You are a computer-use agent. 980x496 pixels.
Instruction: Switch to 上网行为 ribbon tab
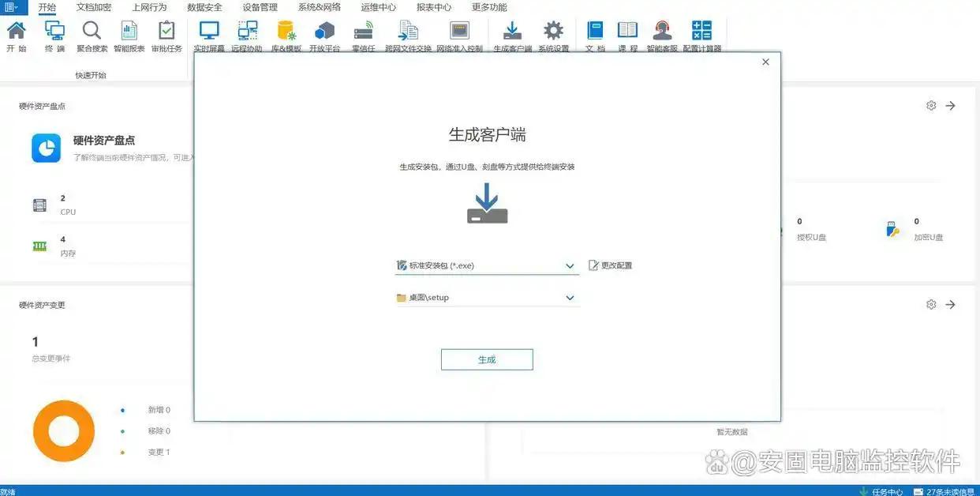pyautogui.click(x=149, y=7)
